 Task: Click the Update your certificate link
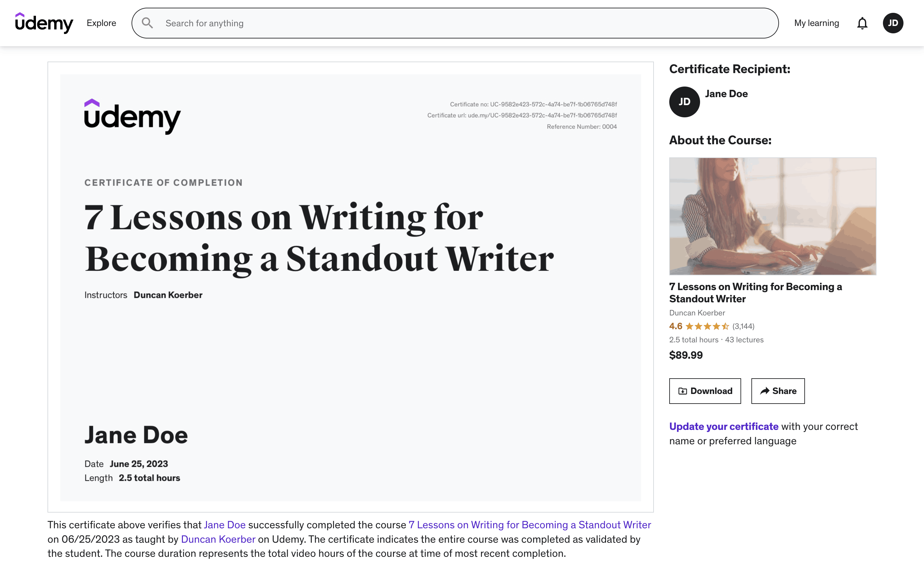click(x=723, y=426)
